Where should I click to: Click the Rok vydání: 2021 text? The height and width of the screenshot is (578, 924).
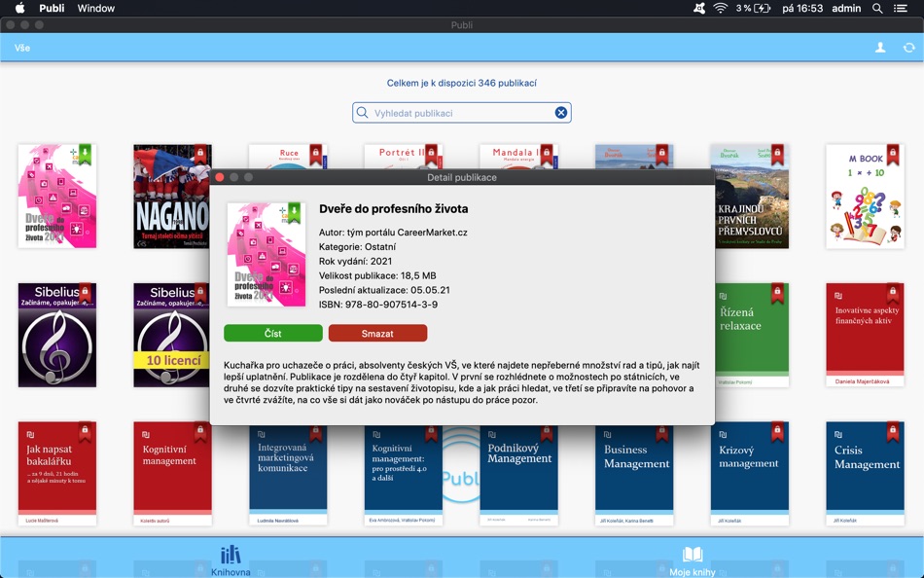355,262
